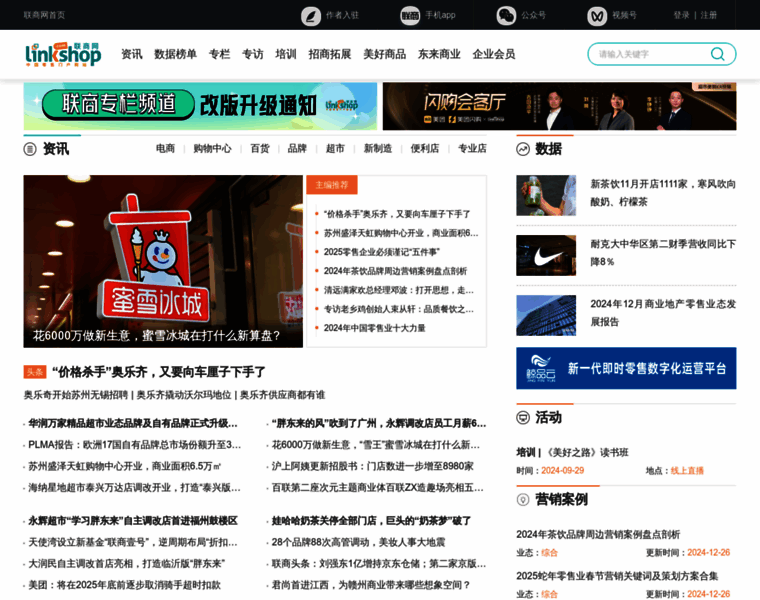Open 2025蛇年零售业春节营销关键词 case
Viewport: 760px width, 600px height.
coord(617,576)
